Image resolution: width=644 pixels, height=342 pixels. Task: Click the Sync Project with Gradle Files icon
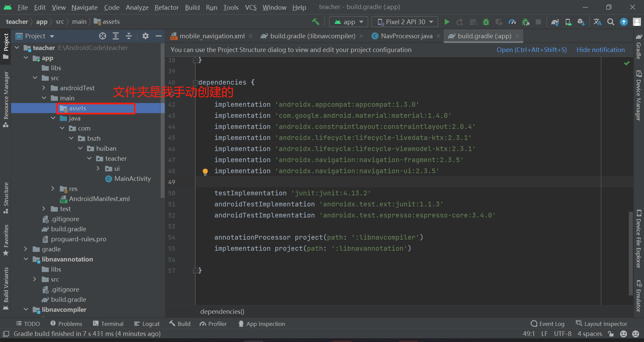pyautogui.click(x=555, y=22)
